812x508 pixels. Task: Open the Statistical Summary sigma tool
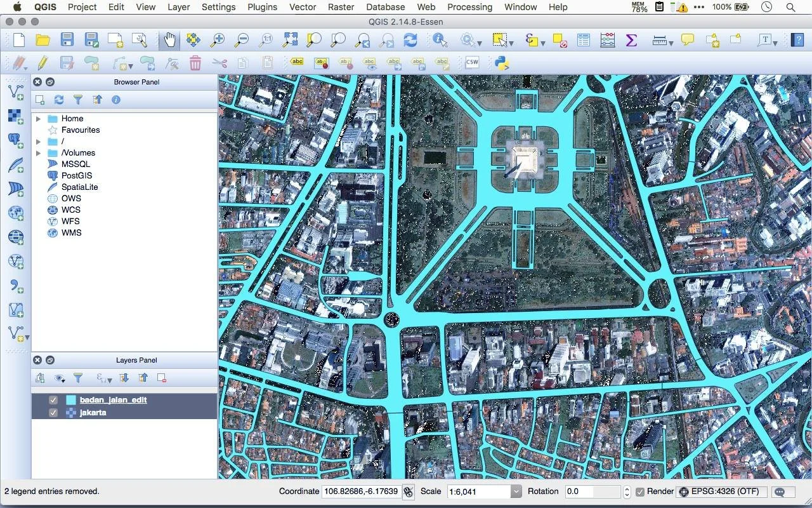coord(631,40)
